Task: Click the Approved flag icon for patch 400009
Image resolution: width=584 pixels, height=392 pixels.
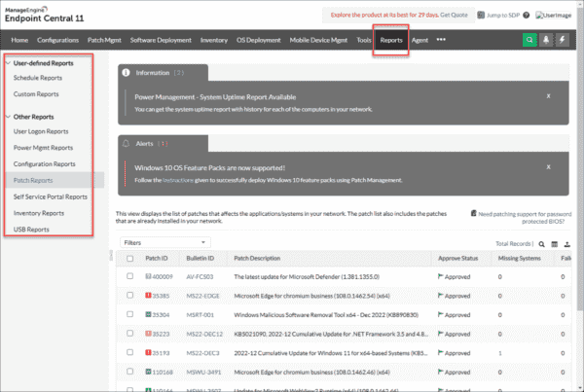Action: (441, 276)
